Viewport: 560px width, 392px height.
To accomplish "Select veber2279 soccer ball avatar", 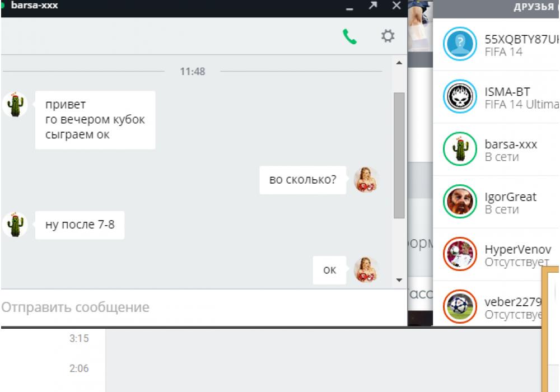I will (x=459, y=307).
